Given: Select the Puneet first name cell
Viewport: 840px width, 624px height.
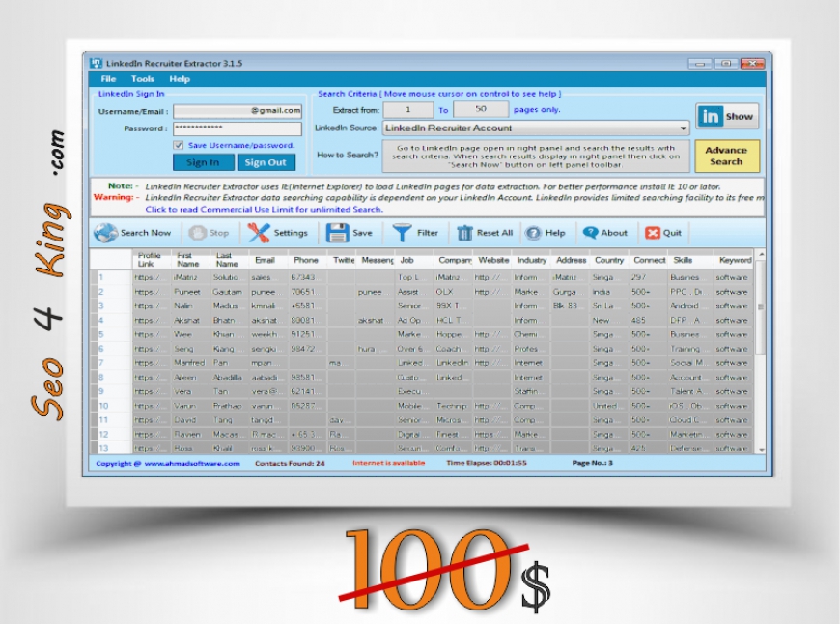Looking at the screenshot, I should [191, 292].
